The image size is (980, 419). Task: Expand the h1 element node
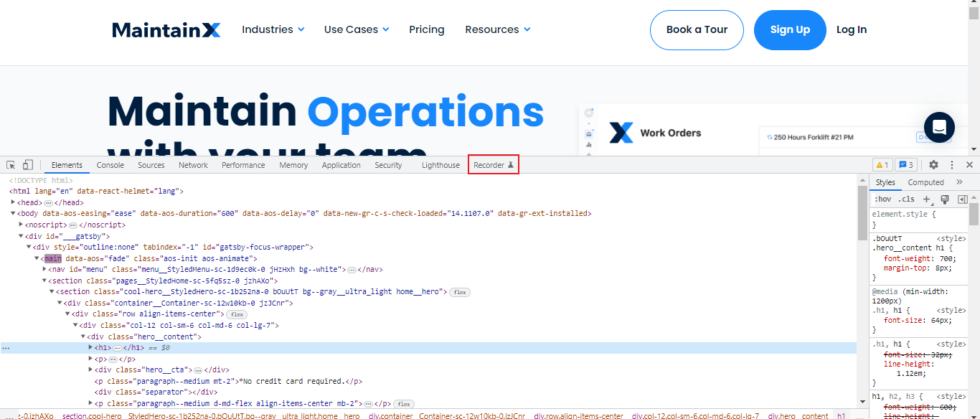click(x=90, y=348)
